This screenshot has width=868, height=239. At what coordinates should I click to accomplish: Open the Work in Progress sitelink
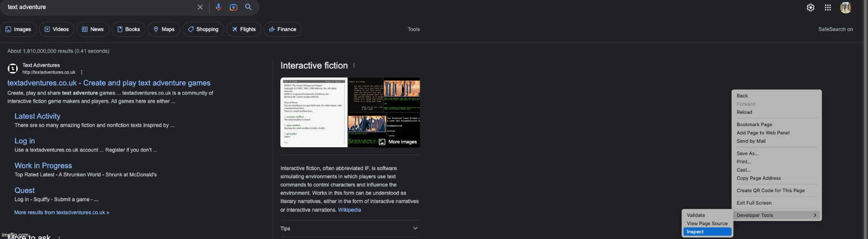click(43, 166)
